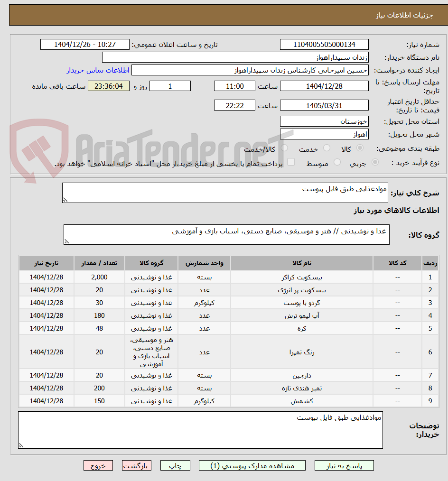The width and height of the screenshot is (448, 481).
Task: Click the واحد شمارش column header
Action: [x=205, y=263]
